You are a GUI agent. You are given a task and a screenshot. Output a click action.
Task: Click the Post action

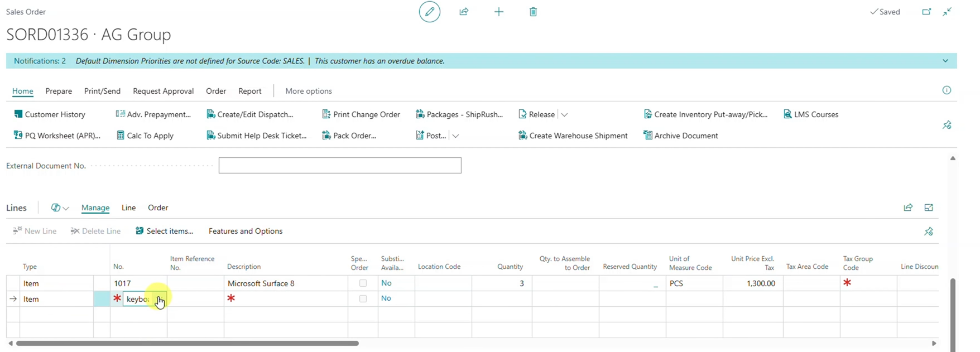[431, 136]
